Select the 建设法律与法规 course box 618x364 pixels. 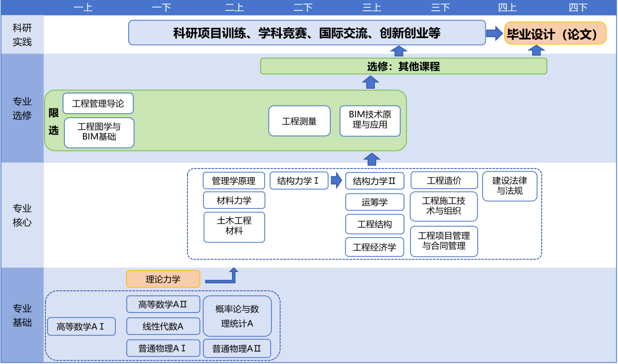tap(509, 186)
